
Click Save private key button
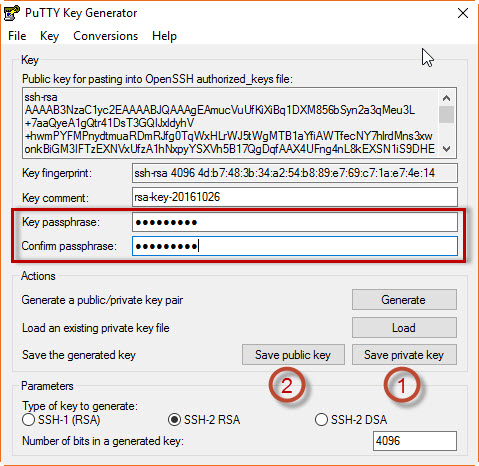coord(404,355)
